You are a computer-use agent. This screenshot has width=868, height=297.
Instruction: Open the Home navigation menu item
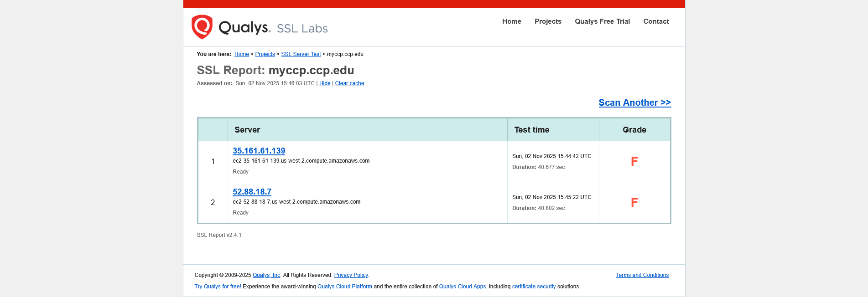tap(511, 21)
